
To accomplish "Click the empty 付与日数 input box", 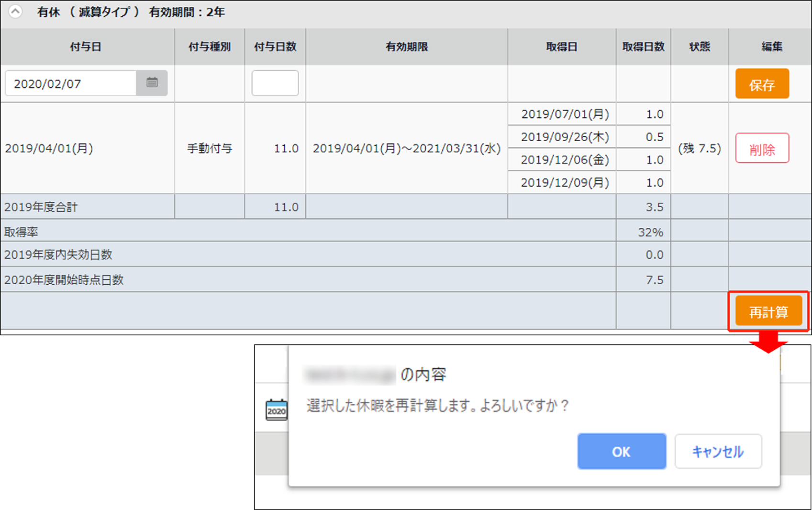I will tap(275, 83).
